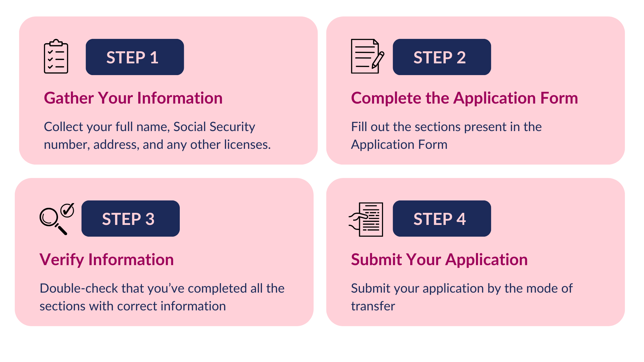Click the circled checkmark beside the magnifier
Viewport: 644px width, 362px height.
click(x=67, y=210)
